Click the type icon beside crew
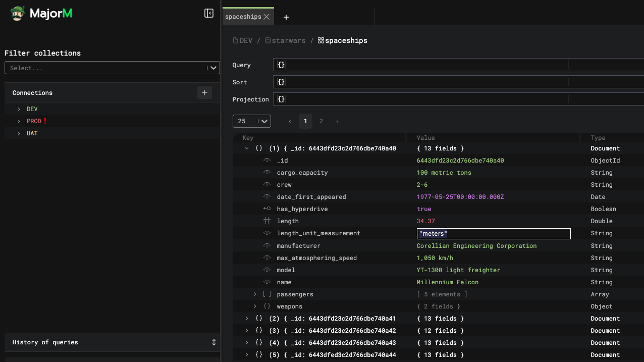 click(267, 185)
